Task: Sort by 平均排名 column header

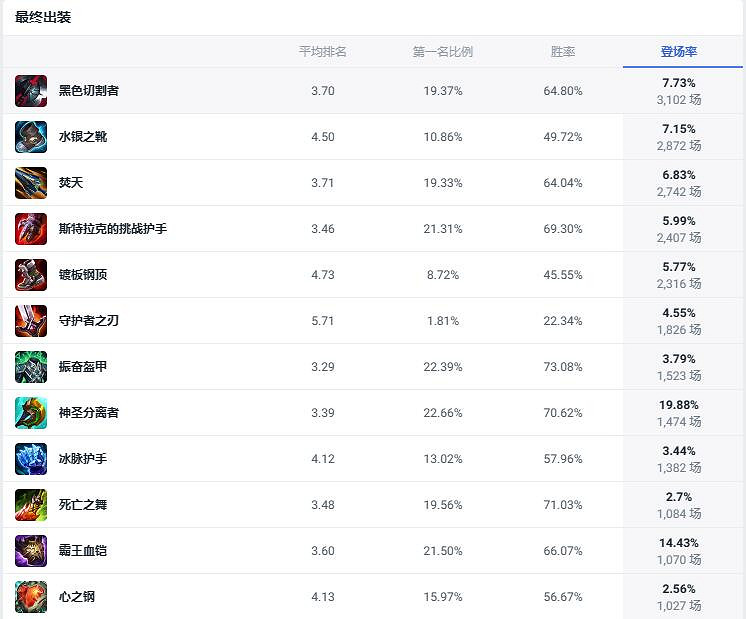Action: (322, 52)
